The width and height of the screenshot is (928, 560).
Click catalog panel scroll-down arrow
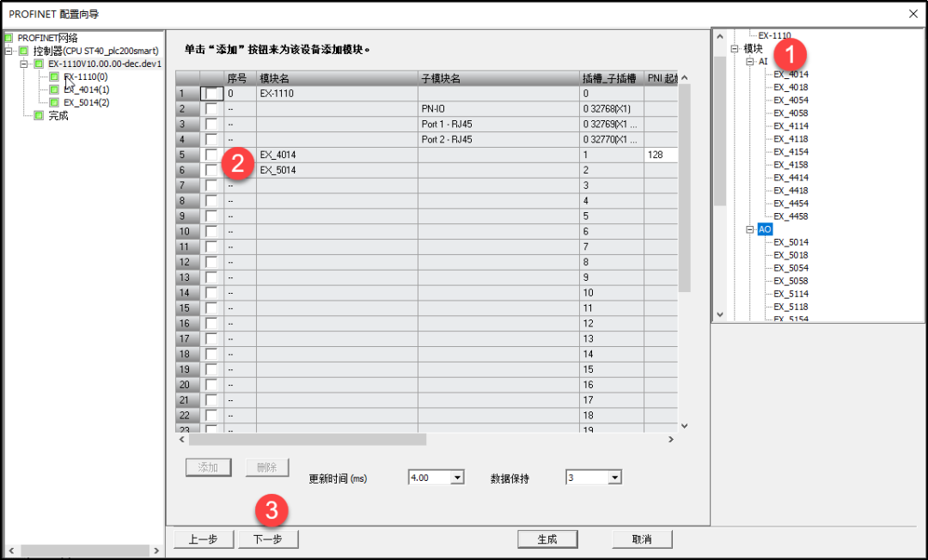tap(720, 315)
